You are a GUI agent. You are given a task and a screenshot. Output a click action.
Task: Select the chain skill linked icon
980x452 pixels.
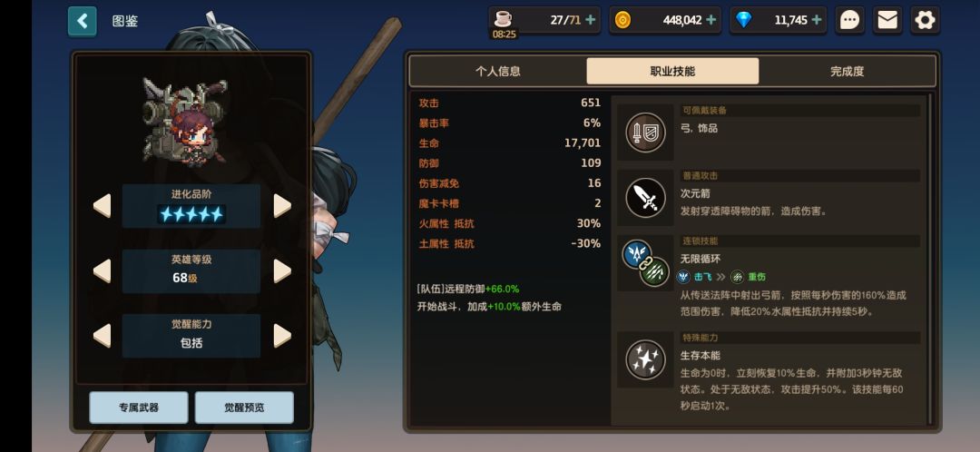[x=646, y=263]
